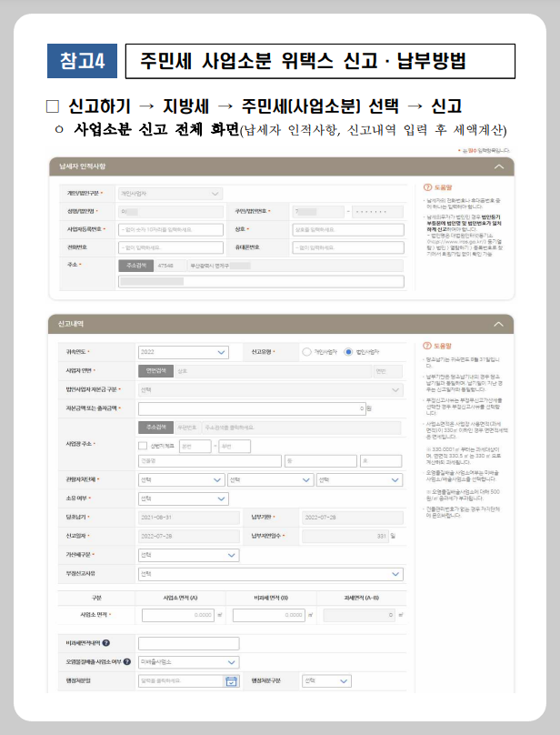This screenshot has height=735, width=560.
Task: Click the 연번검색 button
Action: click(x=155, y=371)
